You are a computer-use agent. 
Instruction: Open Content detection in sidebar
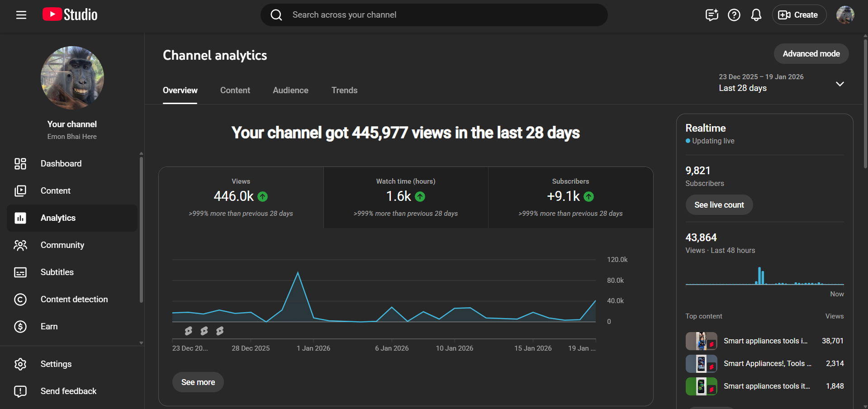coord(74,300)
